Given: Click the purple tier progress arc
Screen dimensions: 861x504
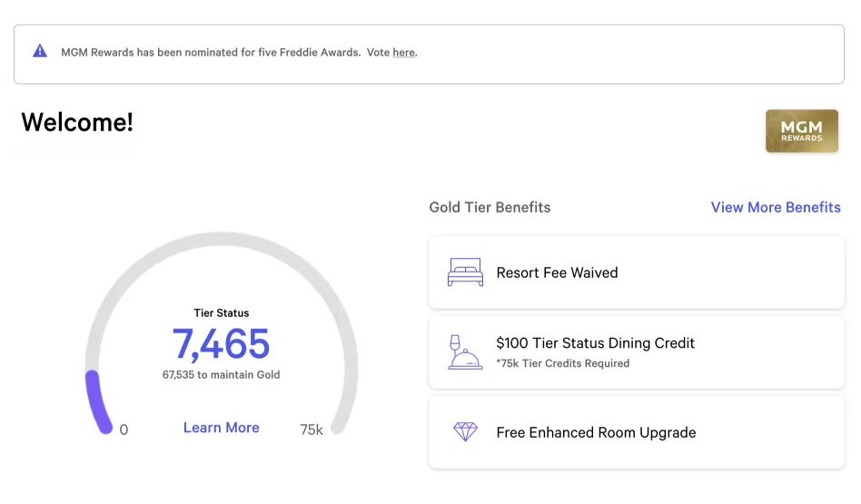Looking at the screenshot, I should pyautogui.click(x=97, y=402).
